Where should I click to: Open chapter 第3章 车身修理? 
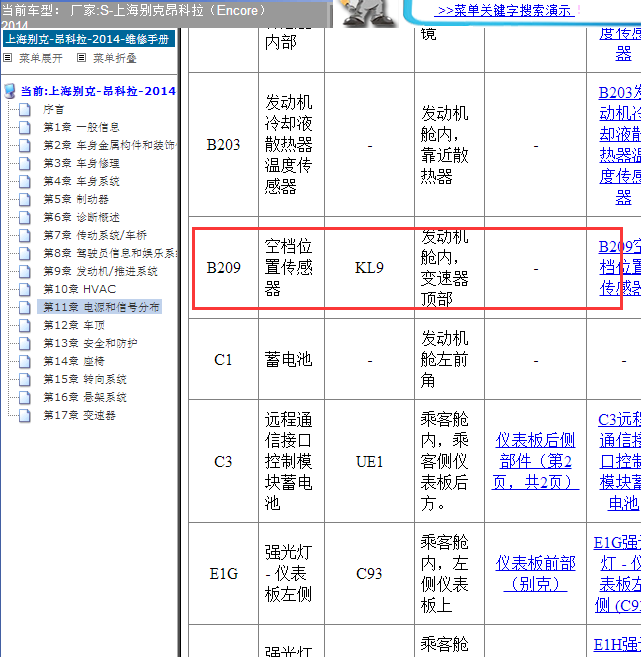pos(81,163)
